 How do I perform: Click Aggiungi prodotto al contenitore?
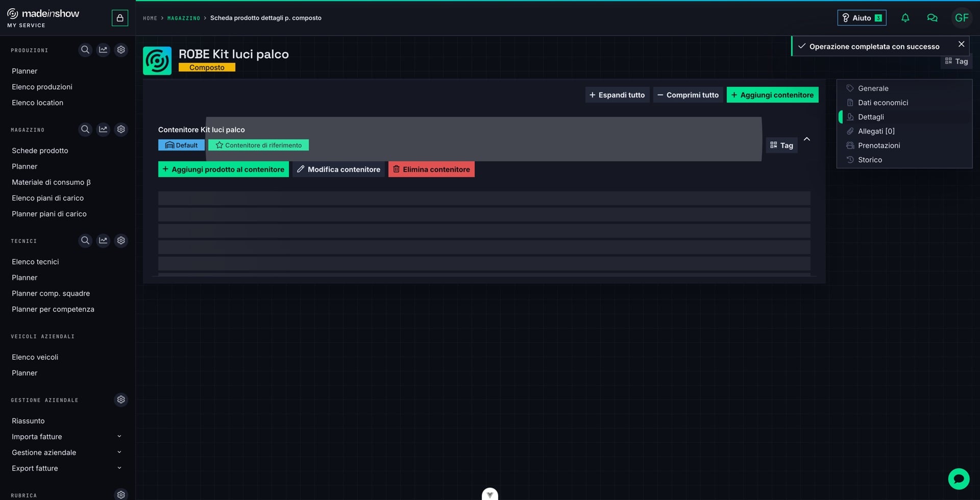[224, 169]
